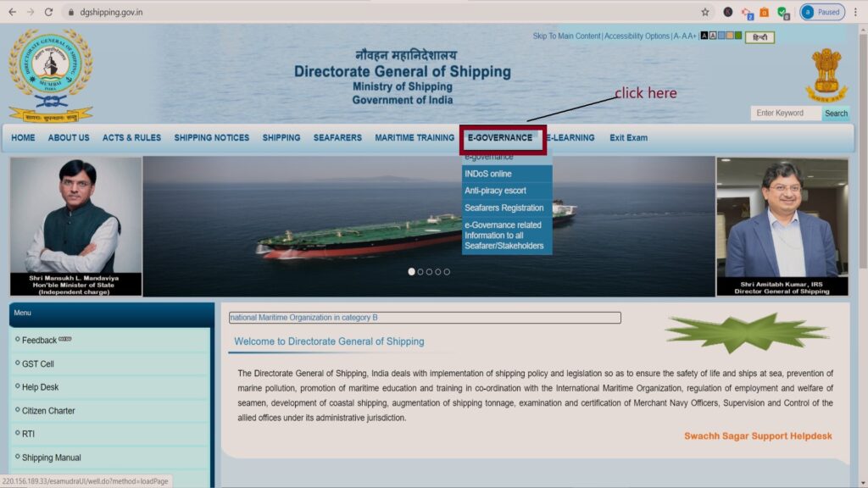This screenshot has width=868, height=488.
Task: Open the extension with blue 2 badge
Action: (748, 13)
